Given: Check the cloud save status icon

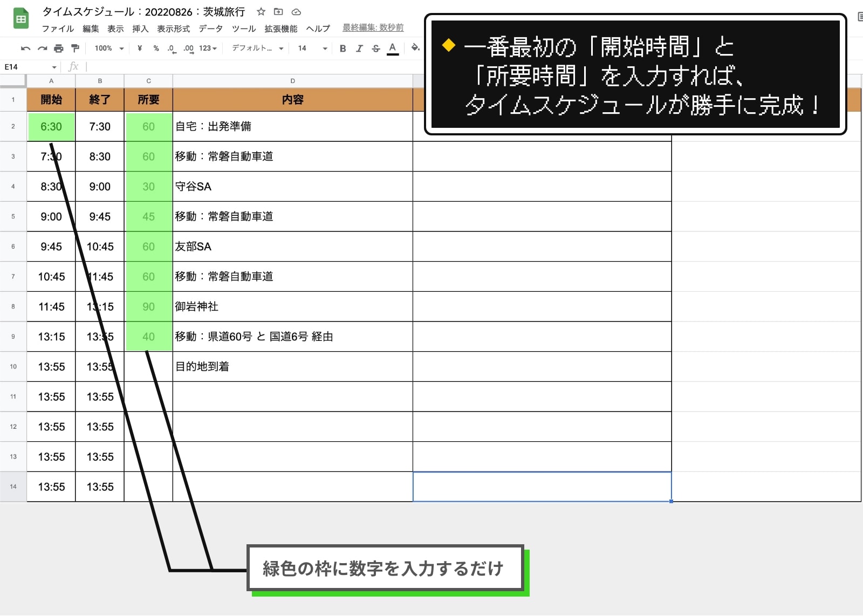Looking at the screenshot, I should [296, 11].
